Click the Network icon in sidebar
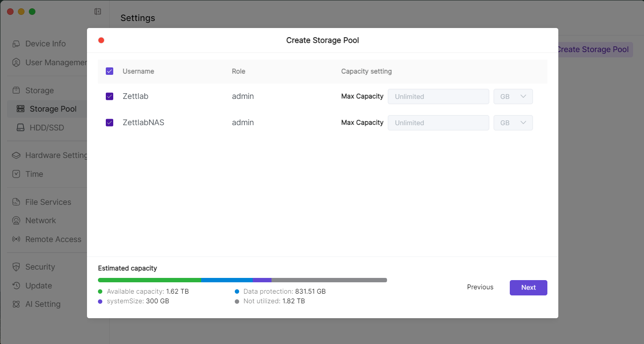This screenshot has height=344, width=644. point(16,221)
